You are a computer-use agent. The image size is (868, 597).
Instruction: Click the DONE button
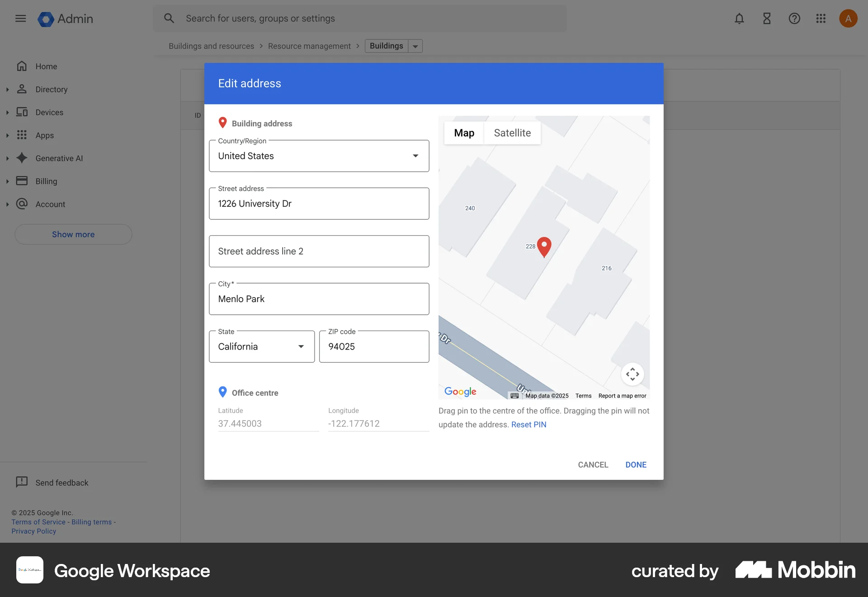click(636, 464)
